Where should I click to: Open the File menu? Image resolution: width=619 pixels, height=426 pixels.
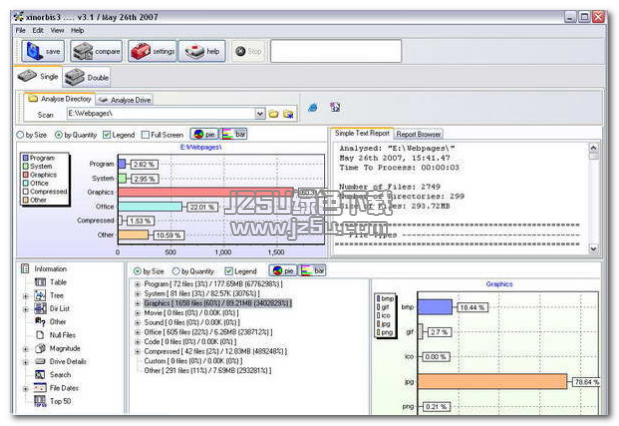[x=20, y=30]
